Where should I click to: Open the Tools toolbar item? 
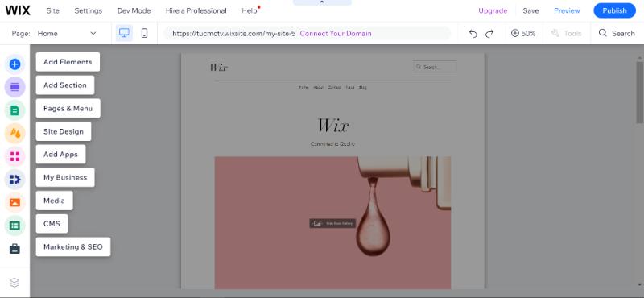point(566,34)
